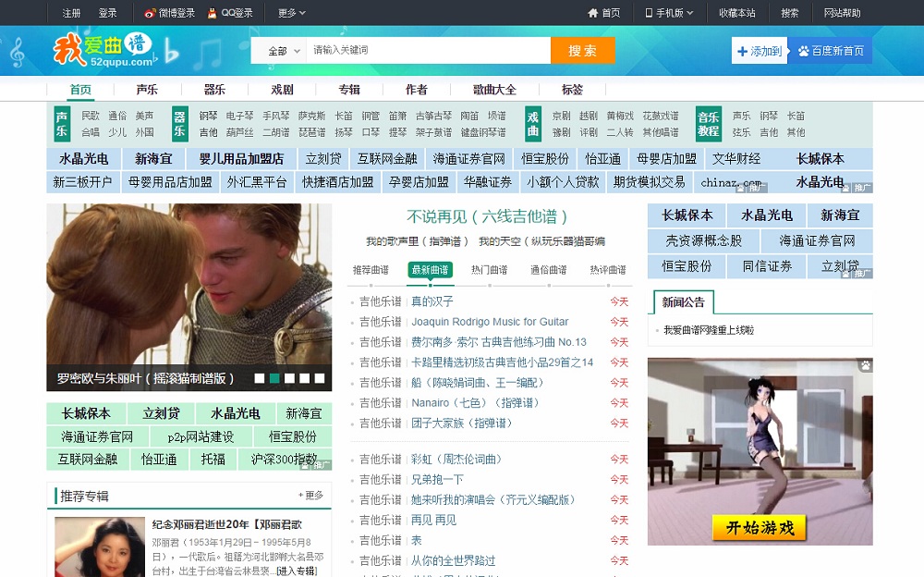This screenshot has width=924, height=577.
Task: Click 收藏本站 in top bar
Action: coord(736,13)
